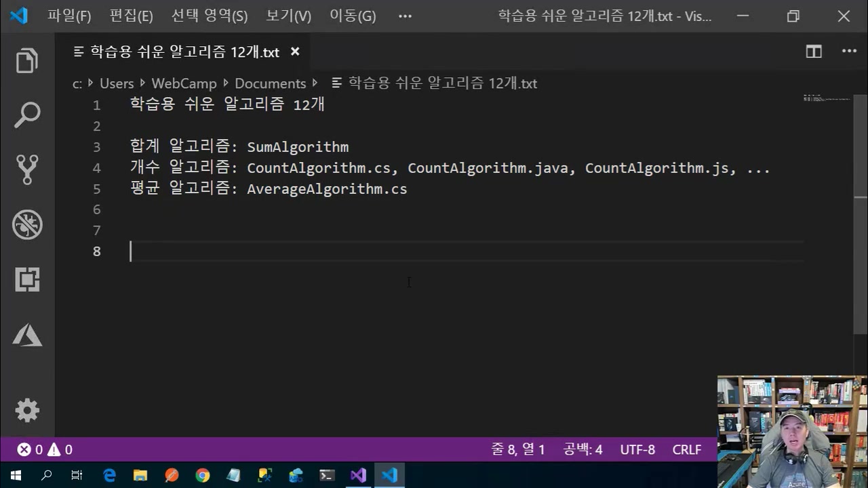Change indentation setting 공백: 4
868x488 pixels.
click(x=583, y=449)
